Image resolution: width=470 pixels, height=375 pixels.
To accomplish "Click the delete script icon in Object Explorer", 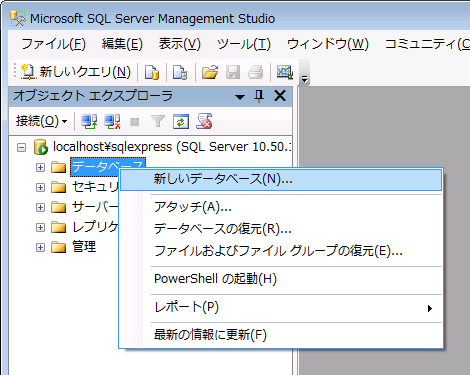I will tap(204, 121).
